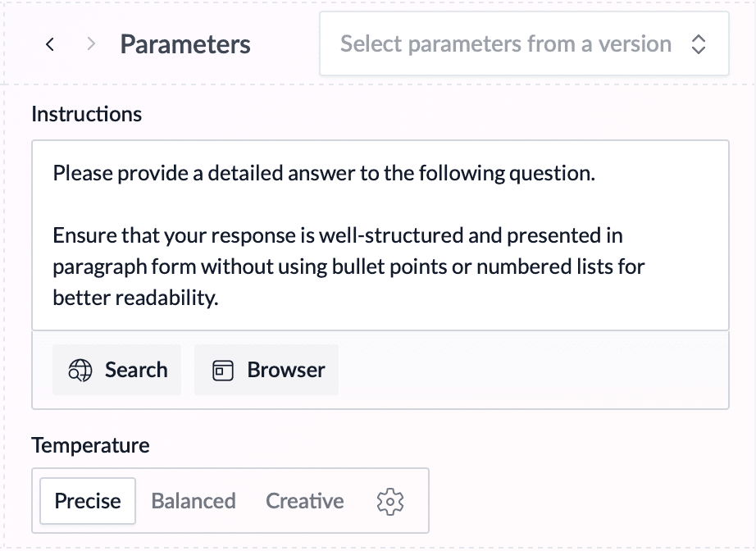
Task: Switch temperature to Balanced
Action: pyautogui.click(x=194, y=501)
